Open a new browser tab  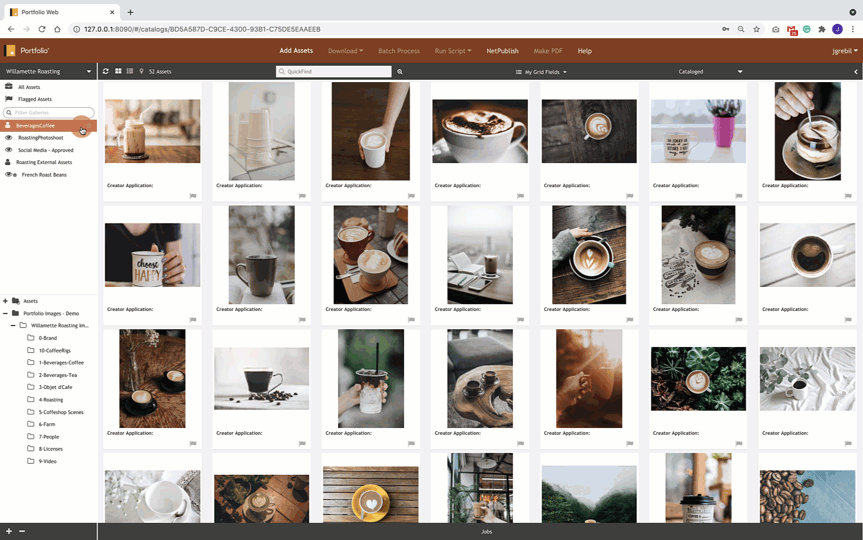[130, 12]
